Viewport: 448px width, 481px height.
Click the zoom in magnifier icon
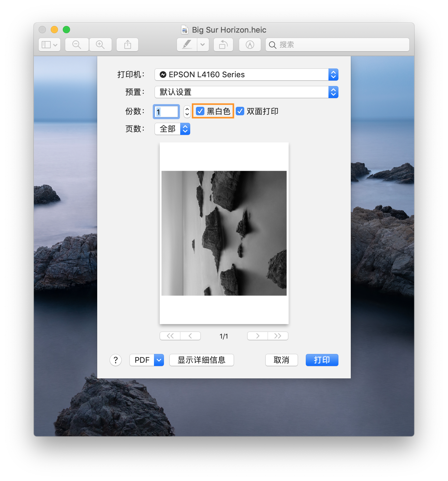pos(100,45)
